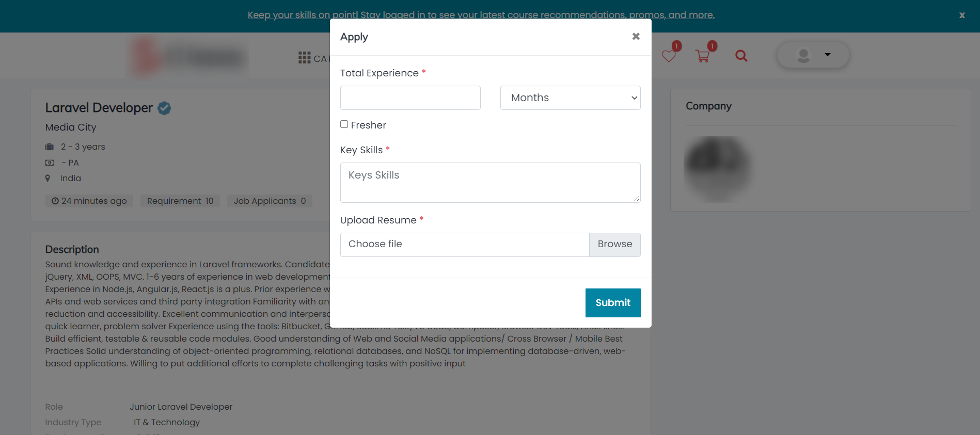Click the Choose file resume field

464,245
